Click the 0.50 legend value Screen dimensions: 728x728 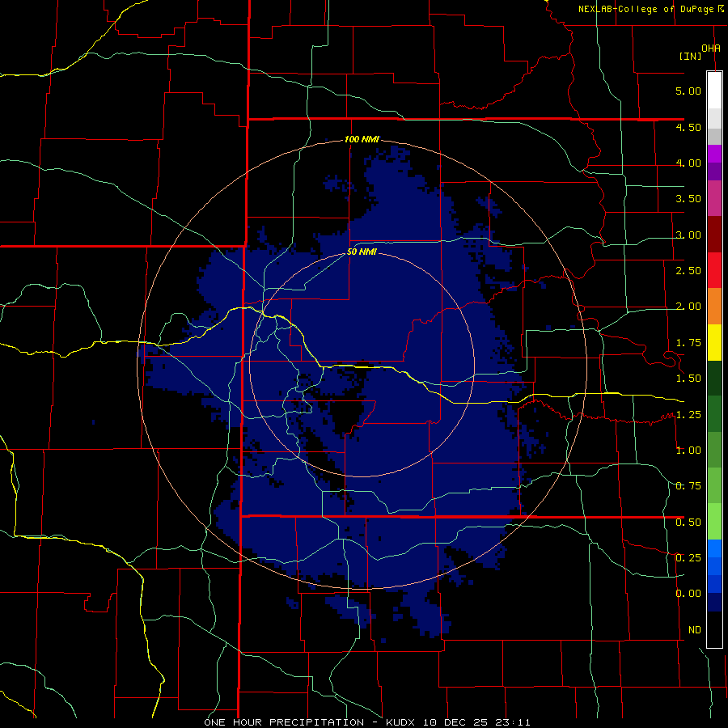pyautogui.click(x=688, y=523)
